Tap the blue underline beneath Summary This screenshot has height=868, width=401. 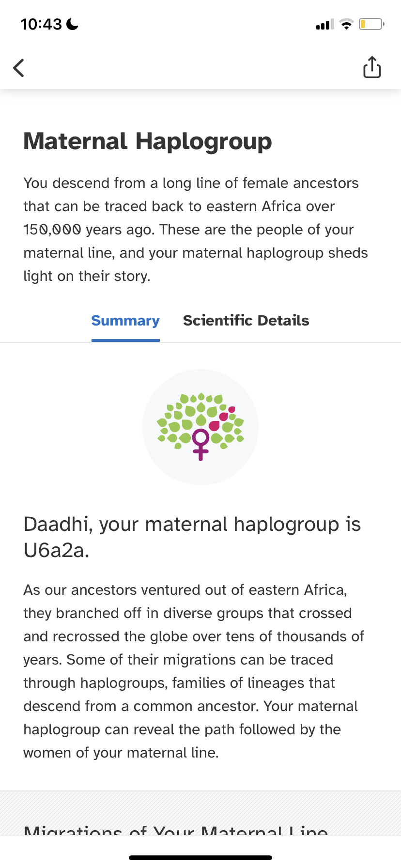point(125,341)
